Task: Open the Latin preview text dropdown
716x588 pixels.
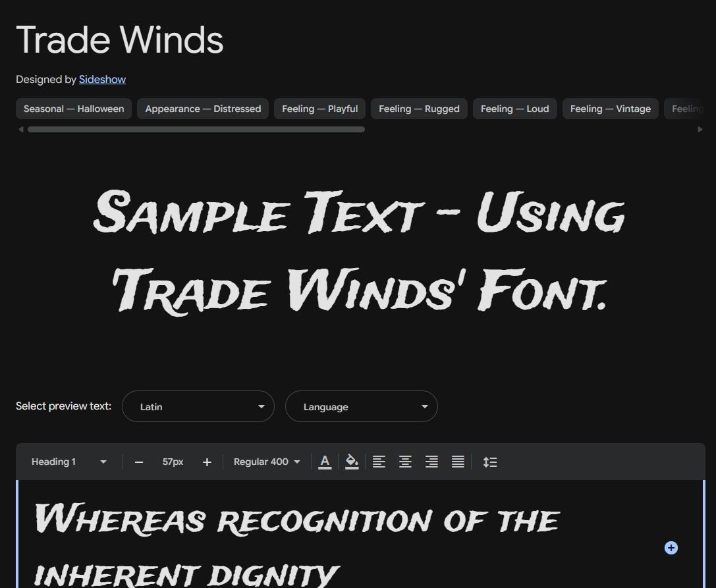Action: (x=198, y=406)
